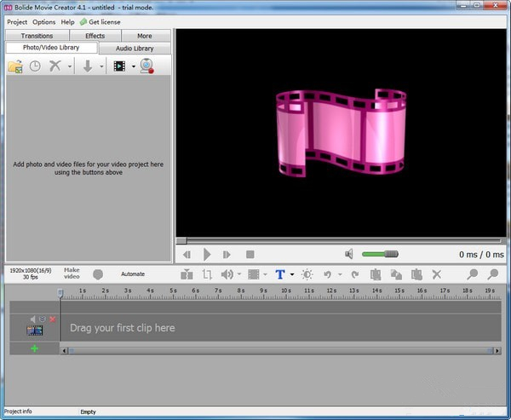Click the clock duration icon in library
This screenshot has width=511, height=420.
pos(35,66)
